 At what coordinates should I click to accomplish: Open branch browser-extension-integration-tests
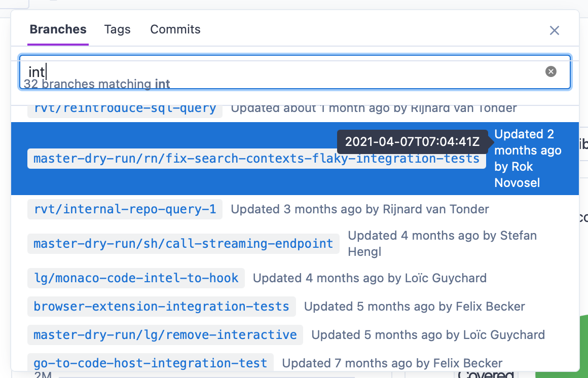pos(162,307)
